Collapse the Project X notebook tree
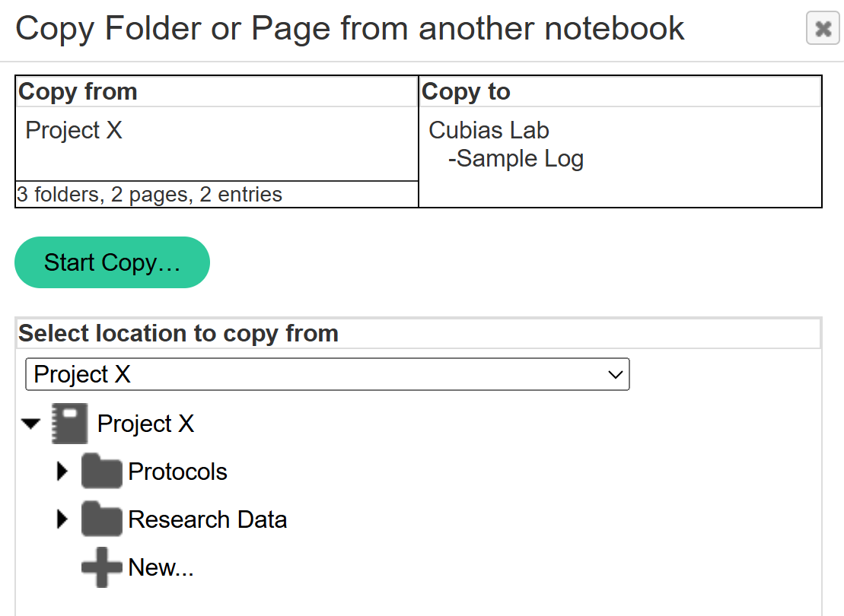 coord(31,424)
